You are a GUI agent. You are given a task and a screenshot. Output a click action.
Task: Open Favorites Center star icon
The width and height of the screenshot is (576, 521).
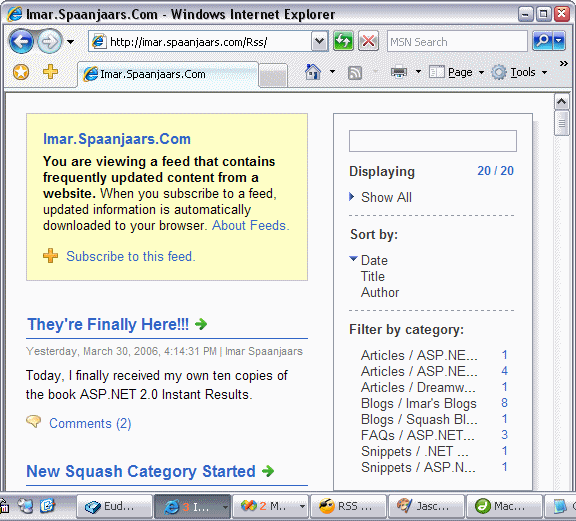coord(21,72)
